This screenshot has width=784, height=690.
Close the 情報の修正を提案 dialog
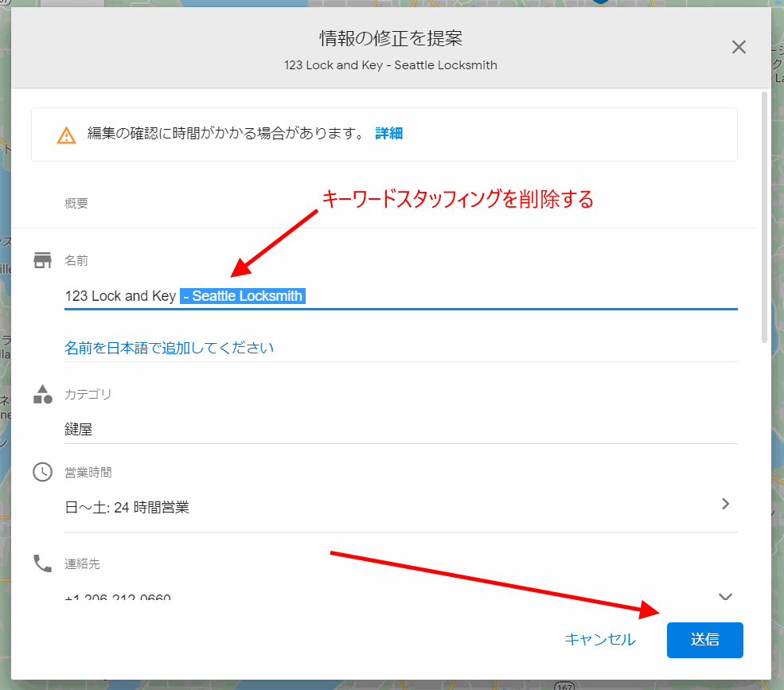pos(739,48)
